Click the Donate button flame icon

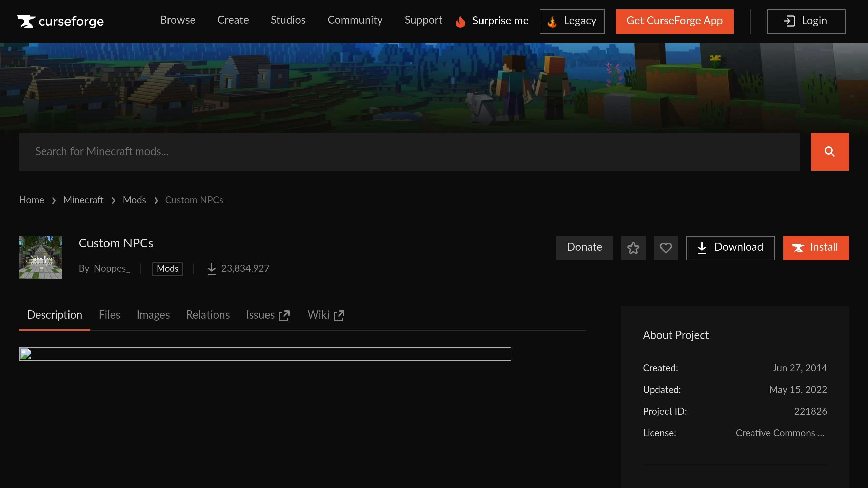584,247
